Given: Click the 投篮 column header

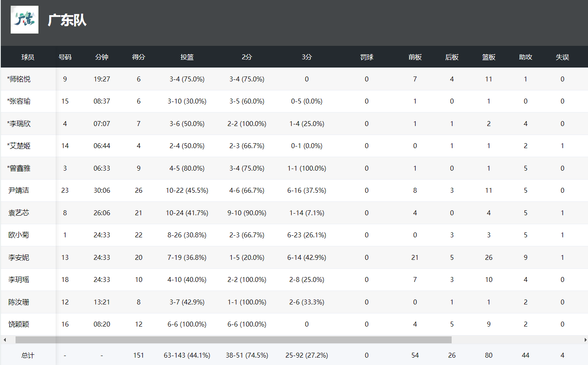Looking at the screenshot, I should pyautogui.click(x=187, y=57).
